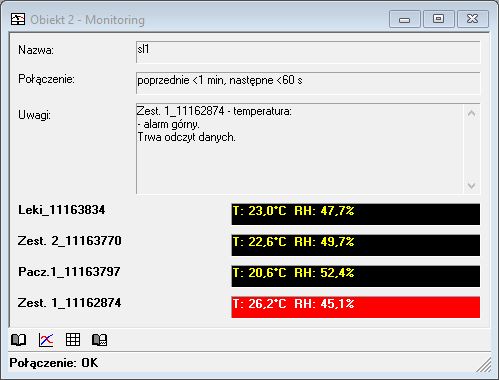Select the Zest. 2_11163770 sensor label
499x380 pixels.
[x=70, y=241]
